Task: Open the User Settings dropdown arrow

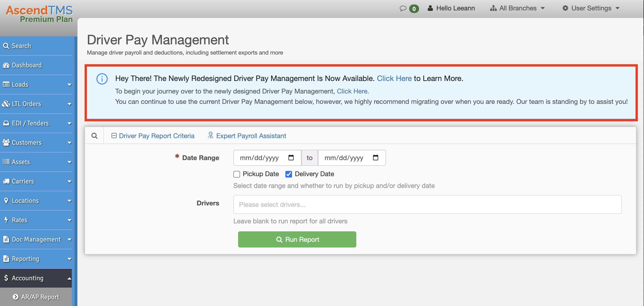Action: pos(618,8)
